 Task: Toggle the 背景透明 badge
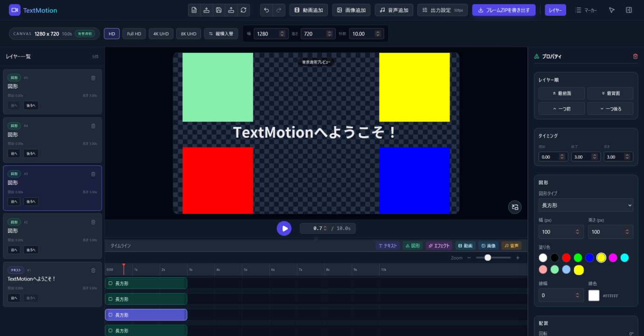click(x=85, y=34)
